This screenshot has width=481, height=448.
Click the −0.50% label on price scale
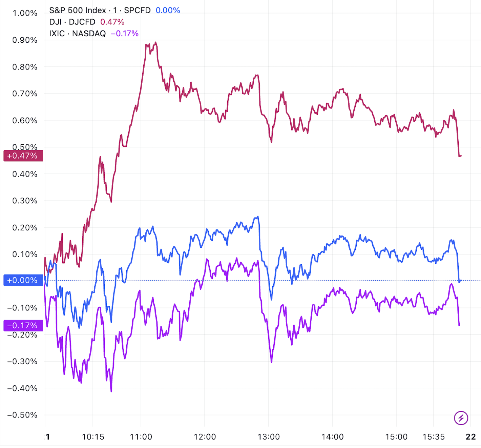tap(22, 415)
